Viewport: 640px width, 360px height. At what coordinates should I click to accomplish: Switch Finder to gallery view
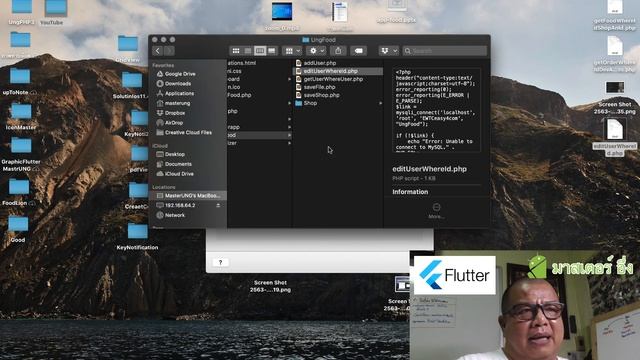click(271, 51)
